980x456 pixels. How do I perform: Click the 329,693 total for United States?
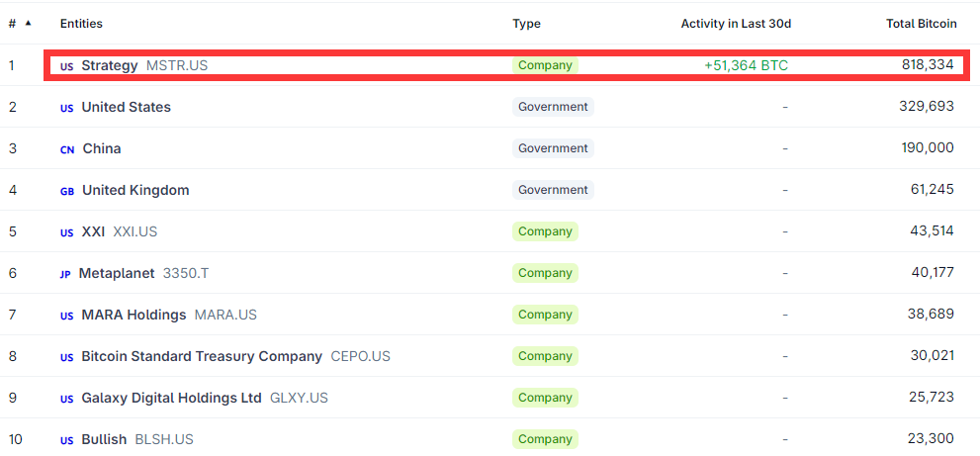click(x=927, y=107)
